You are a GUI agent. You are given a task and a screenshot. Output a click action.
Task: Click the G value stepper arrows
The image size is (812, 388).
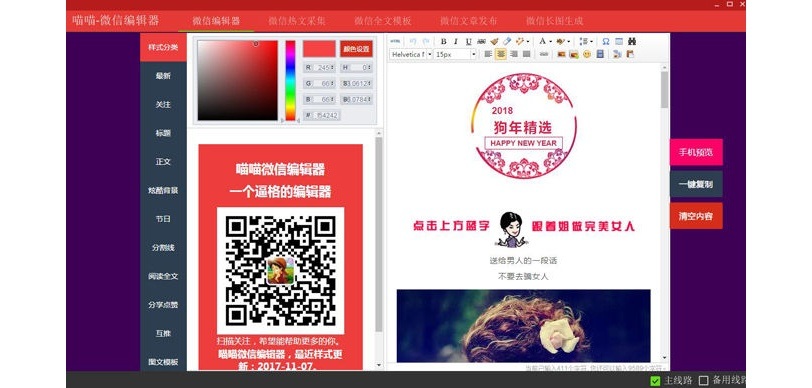pos(332,83)
